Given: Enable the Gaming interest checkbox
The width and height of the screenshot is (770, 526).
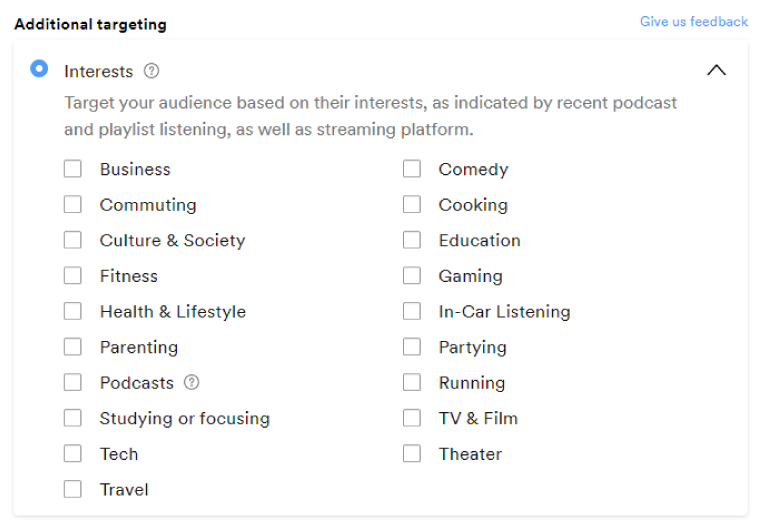Looking at the screenshot, I should click(x=412, y=275).
